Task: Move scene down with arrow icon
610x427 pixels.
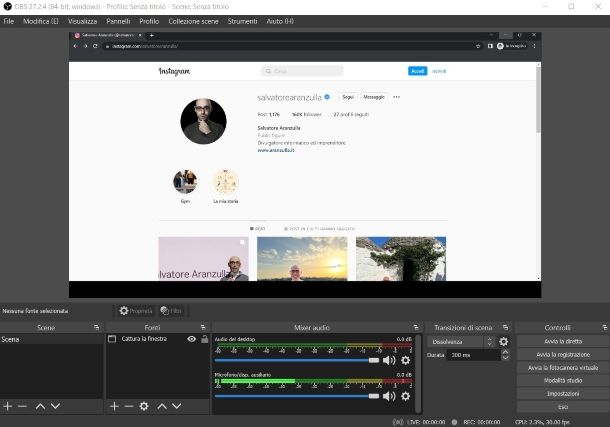Action: [x=56, y=406]
